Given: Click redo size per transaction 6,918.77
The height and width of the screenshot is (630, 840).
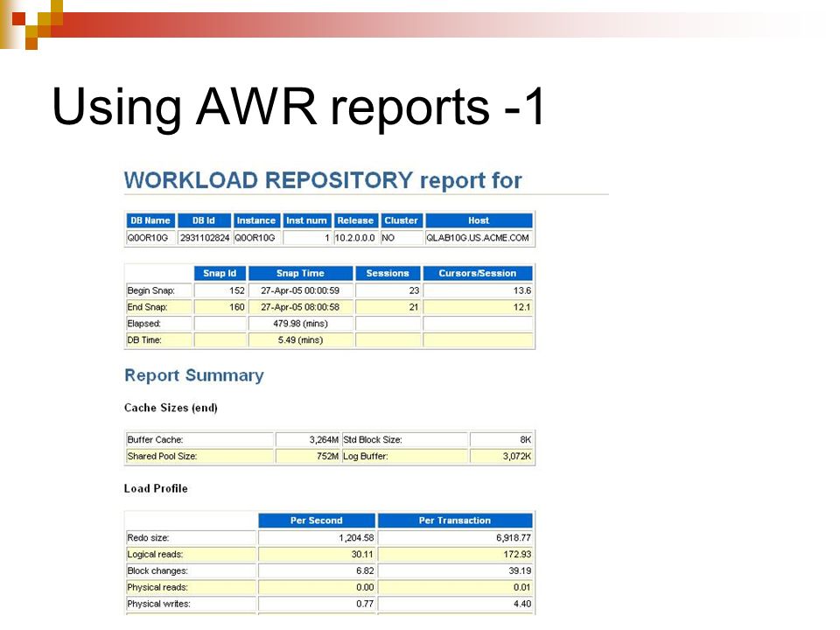Looking at the screenshot, I should tap(514, 538).
